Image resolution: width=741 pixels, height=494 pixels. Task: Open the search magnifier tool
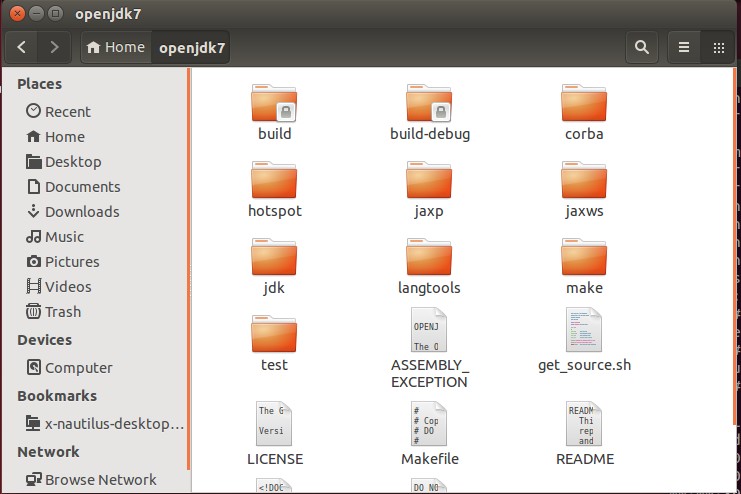pos(641,47)
